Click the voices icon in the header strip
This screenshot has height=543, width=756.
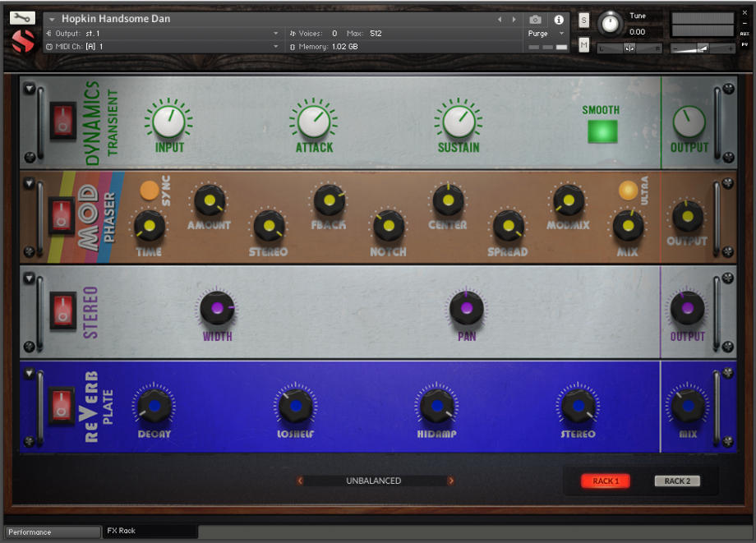[x=294, y=33]
